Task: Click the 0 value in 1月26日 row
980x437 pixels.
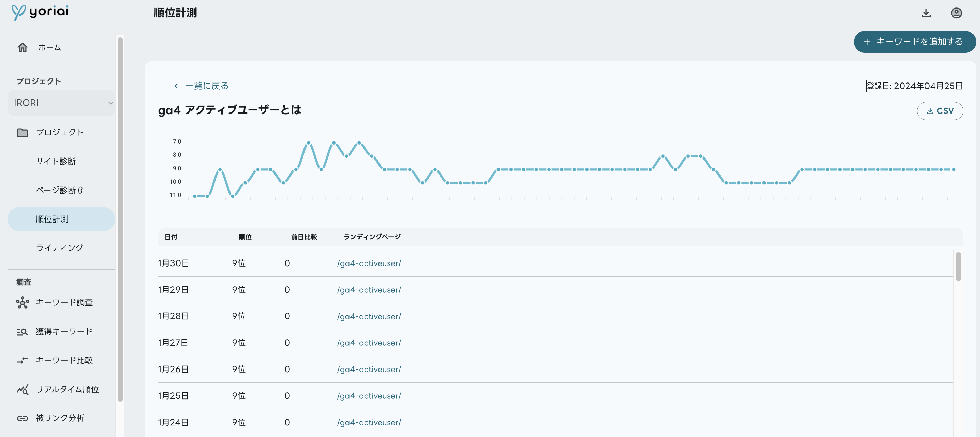Action: pos(287,369)
